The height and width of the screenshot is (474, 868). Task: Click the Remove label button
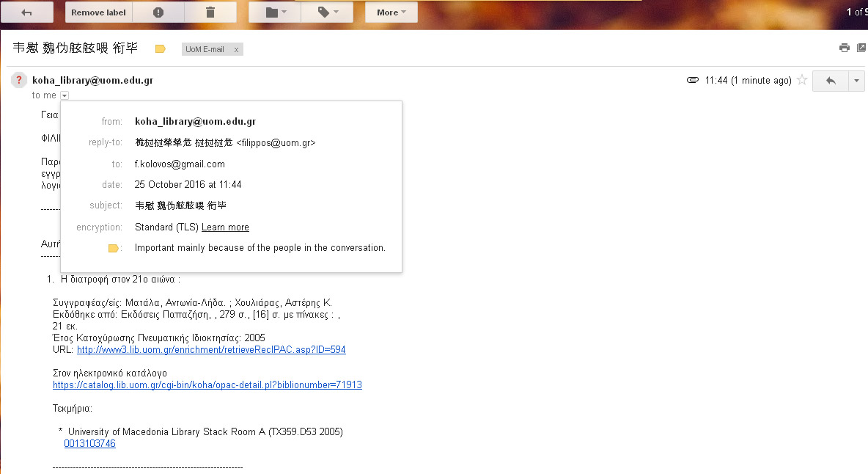point(98,12)
